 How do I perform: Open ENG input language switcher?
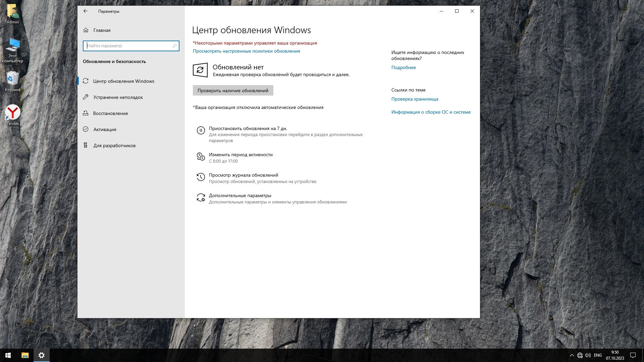click(x=598, y=355)
